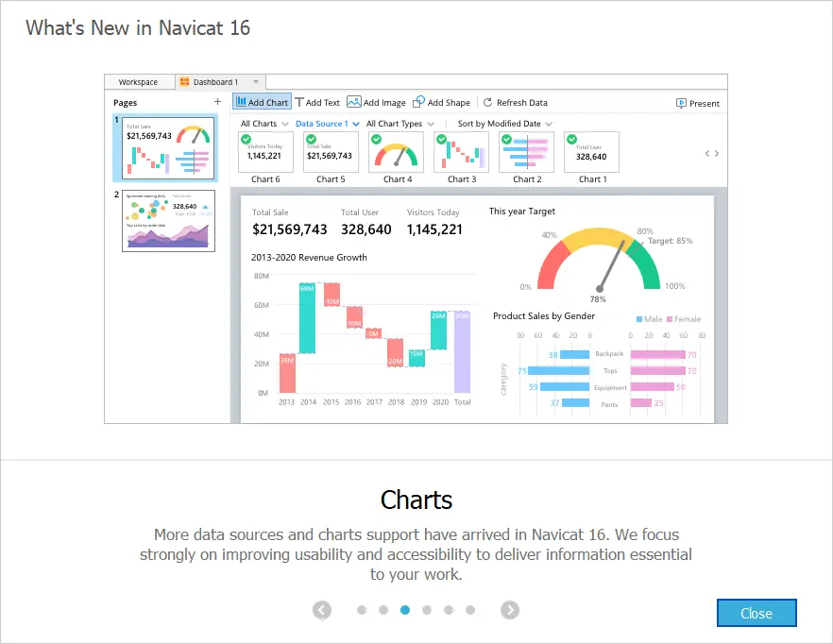Open the Sort by Modified Date dropdown
Screen dimensions: 833x644
[504, 124]
